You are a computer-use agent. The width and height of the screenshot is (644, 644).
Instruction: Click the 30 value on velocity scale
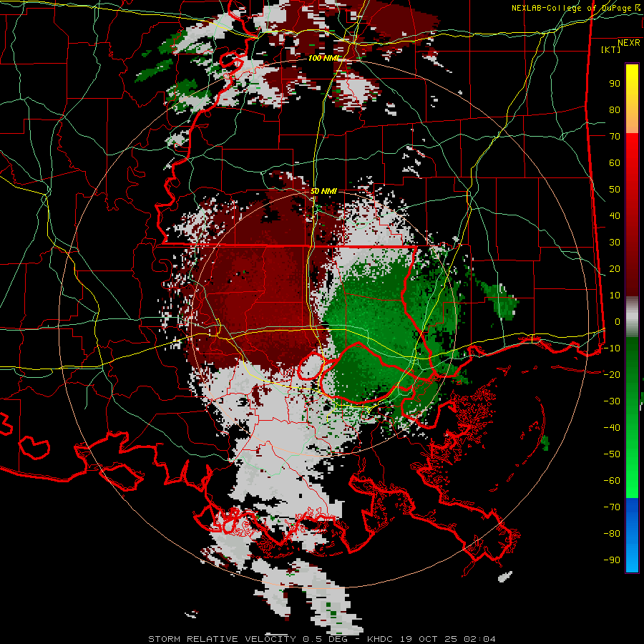point(615,243)
